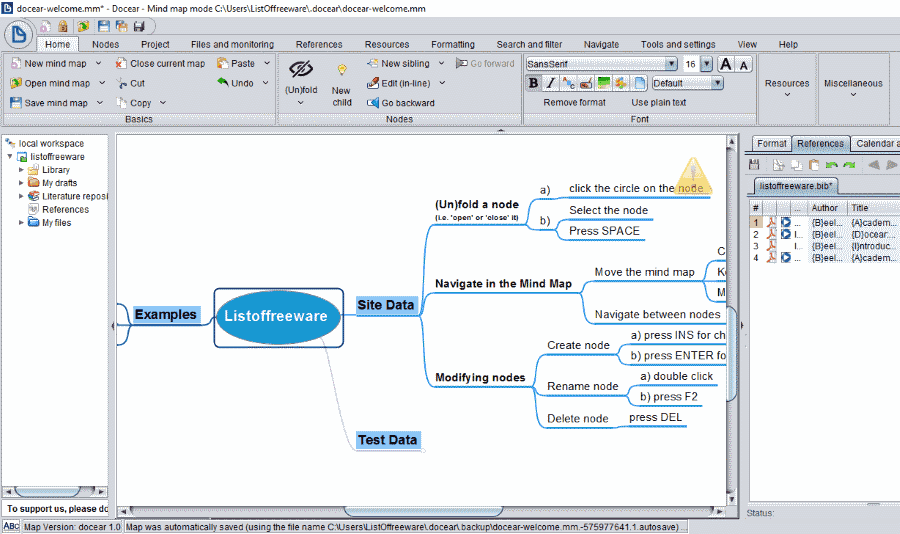Click the Paste clipboard icon
Viewport: 900px width, 534px height.
[222, 63]
